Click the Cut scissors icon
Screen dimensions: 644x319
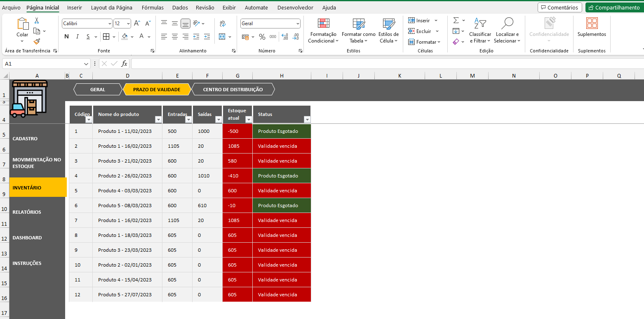click(x=37, y=21)
